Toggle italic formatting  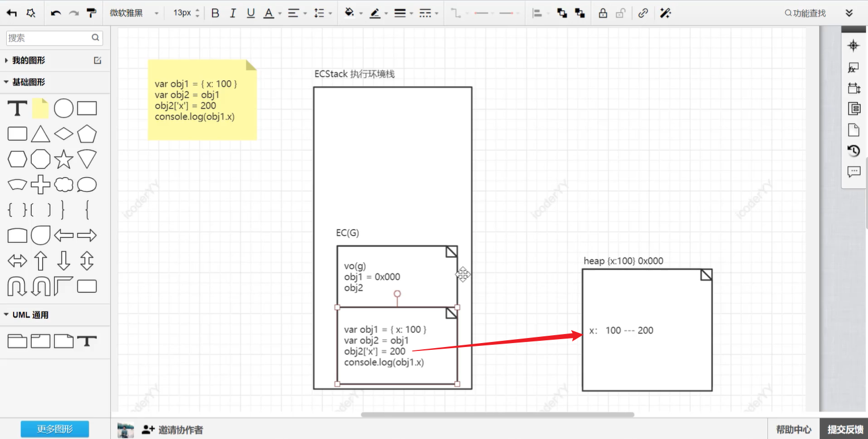(233, 13)
